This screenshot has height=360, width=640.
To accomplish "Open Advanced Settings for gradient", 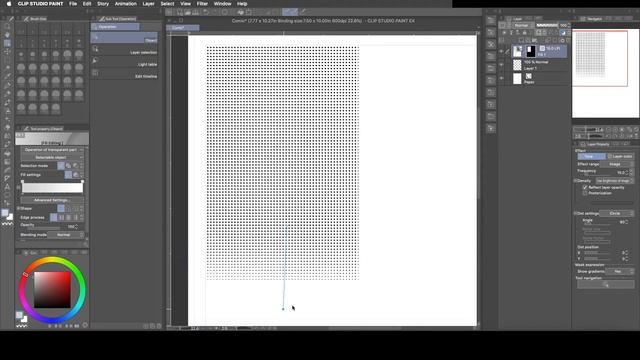I will point(51,200).
